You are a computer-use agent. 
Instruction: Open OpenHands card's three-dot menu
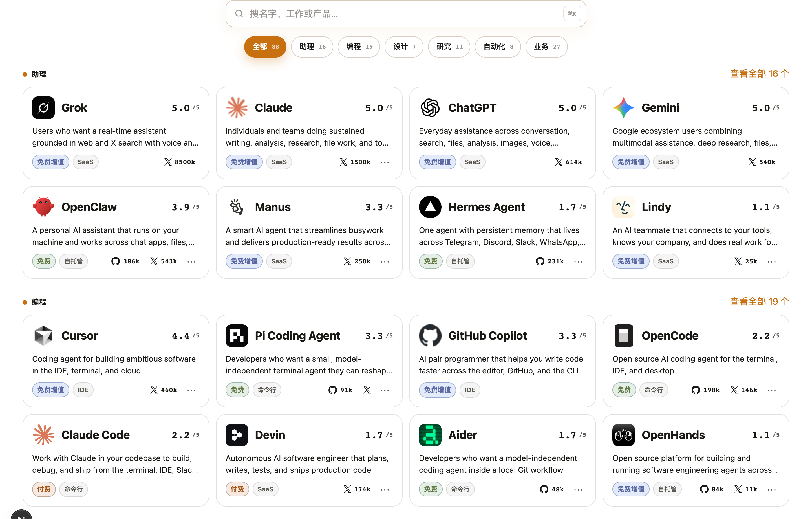tap(771, 489)
